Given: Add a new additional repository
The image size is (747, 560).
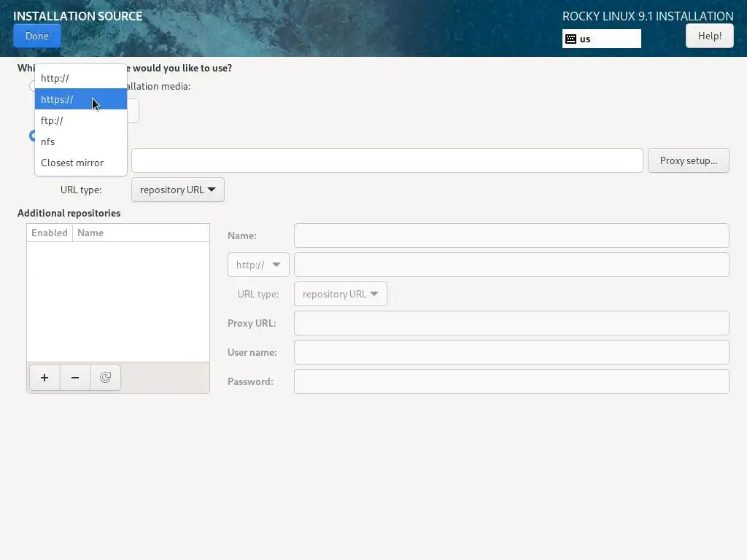Looking at the screenshot, I should pos(44,378).
